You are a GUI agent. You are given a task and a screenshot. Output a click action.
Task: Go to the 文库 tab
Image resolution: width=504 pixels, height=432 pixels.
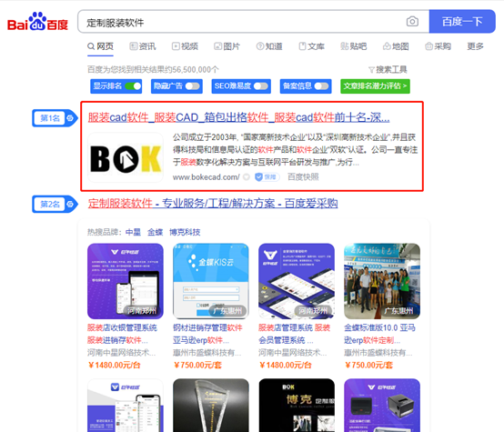point(311,46)
